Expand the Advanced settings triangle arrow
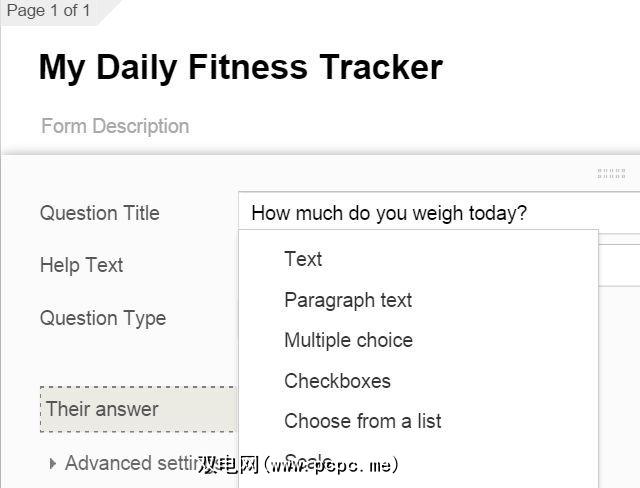The image size is (640, 488). tap(53, 463)
